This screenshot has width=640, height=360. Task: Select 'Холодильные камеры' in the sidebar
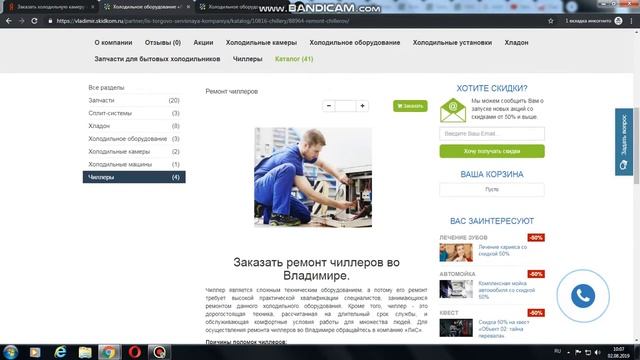click(134, 151)
